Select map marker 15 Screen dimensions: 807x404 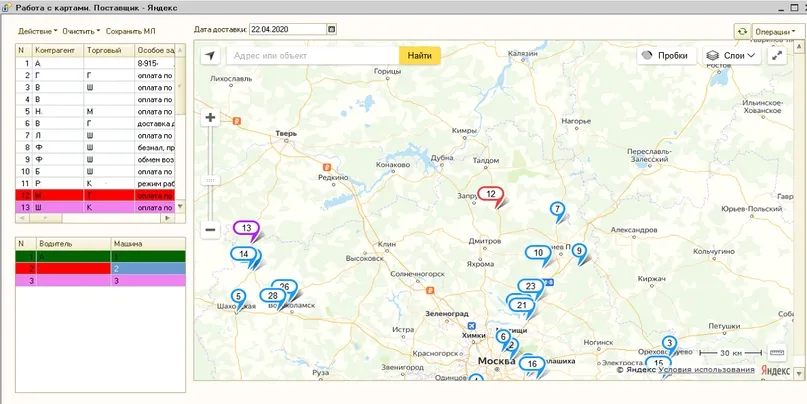658,363
